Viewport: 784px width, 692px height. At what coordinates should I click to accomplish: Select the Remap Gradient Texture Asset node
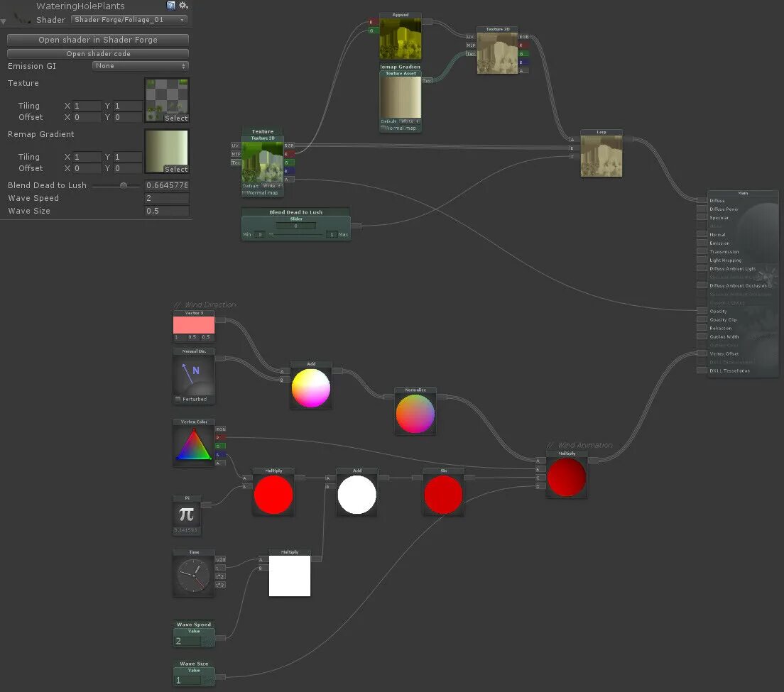coord(400,97)
